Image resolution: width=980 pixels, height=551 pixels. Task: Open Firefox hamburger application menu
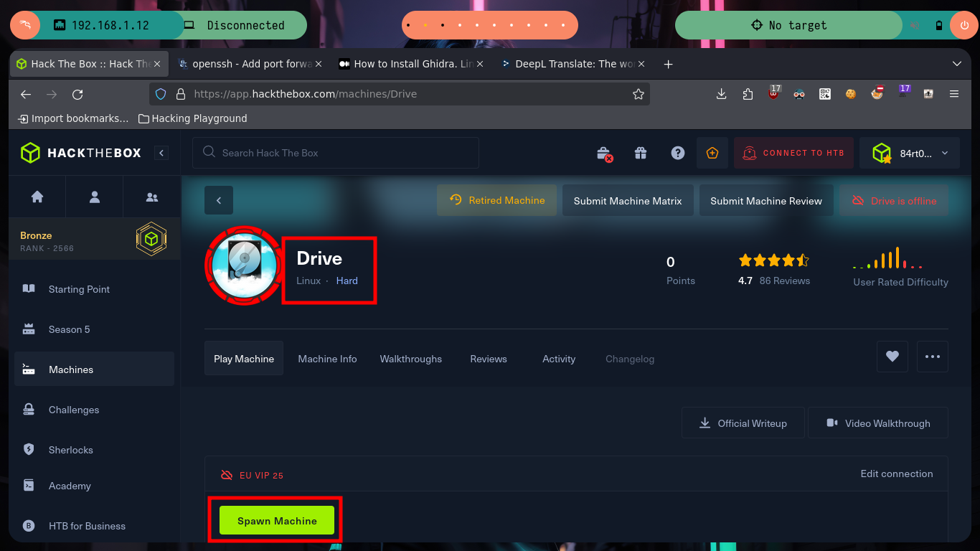954,94
